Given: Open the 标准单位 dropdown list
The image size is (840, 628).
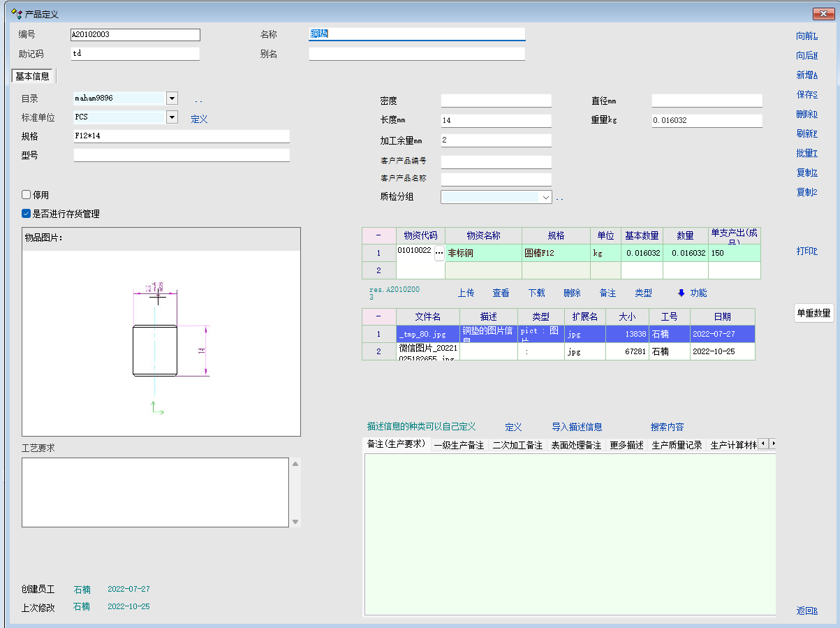Looking at the screenshot, I should coord(172,117).
